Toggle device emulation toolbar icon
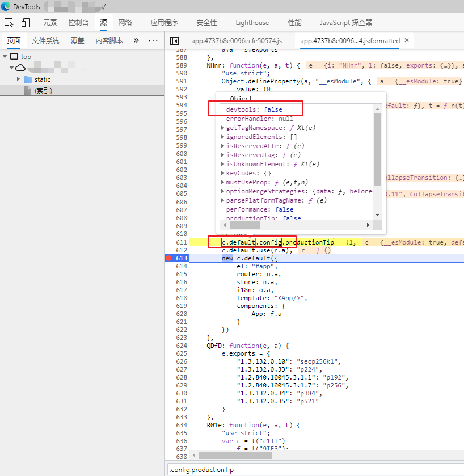 click(x=26, y=23)
